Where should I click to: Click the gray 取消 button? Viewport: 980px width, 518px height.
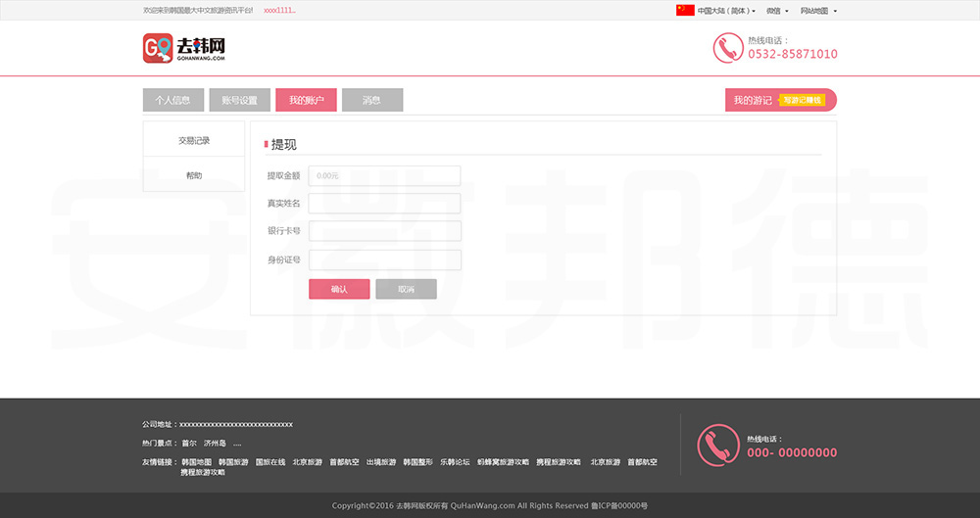[406, 289]
